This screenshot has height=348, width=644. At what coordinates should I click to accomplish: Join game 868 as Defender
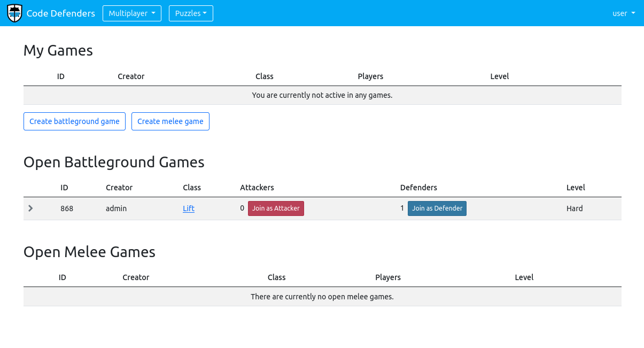(437, 208)
